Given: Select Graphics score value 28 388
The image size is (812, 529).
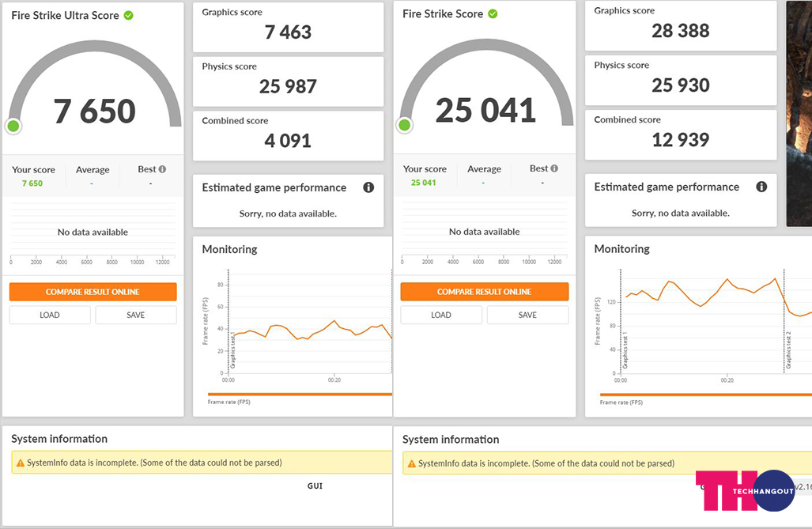Looking at the screenshot, I should click(x=681, y=31).
